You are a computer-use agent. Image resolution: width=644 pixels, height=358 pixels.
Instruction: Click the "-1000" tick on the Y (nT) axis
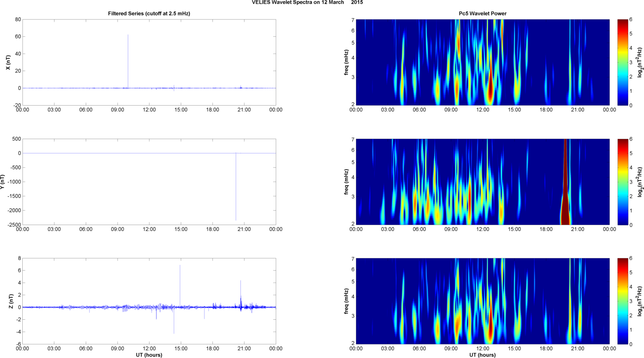tap(14, 182)
